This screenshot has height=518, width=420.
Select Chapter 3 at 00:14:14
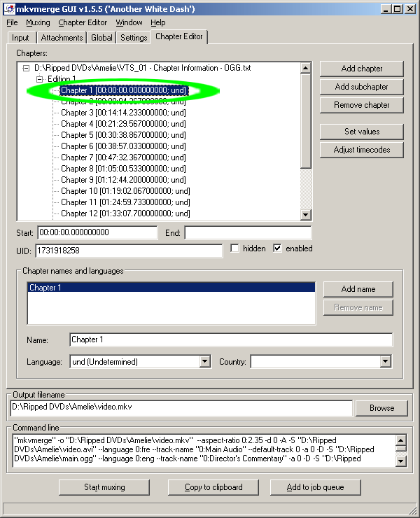(x=124, y=113)
